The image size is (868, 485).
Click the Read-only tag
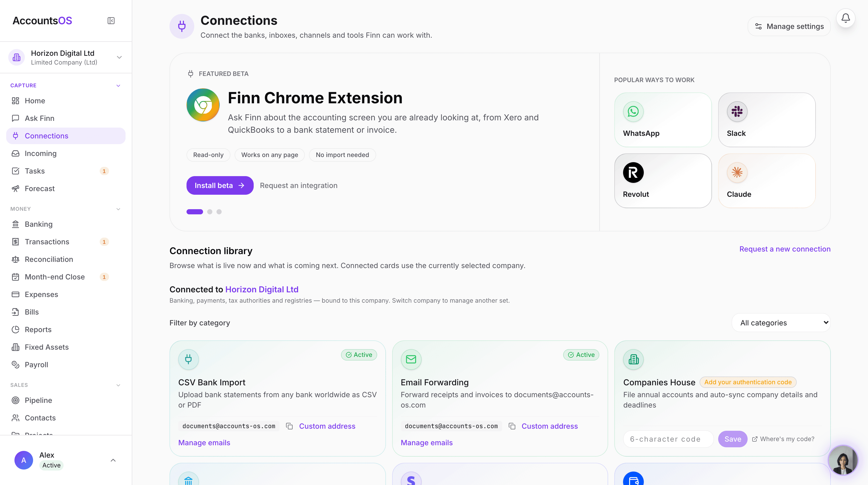coord(208,155)
